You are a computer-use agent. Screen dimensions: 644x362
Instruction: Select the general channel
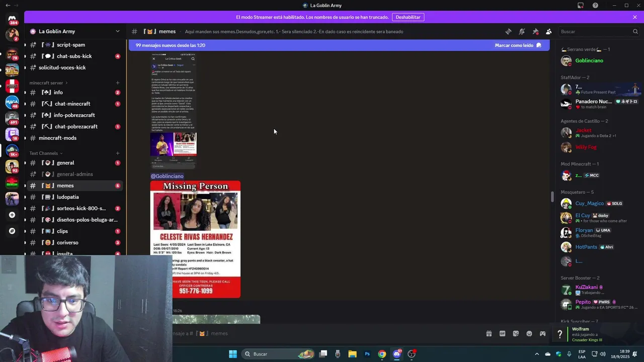coord(75,163)
